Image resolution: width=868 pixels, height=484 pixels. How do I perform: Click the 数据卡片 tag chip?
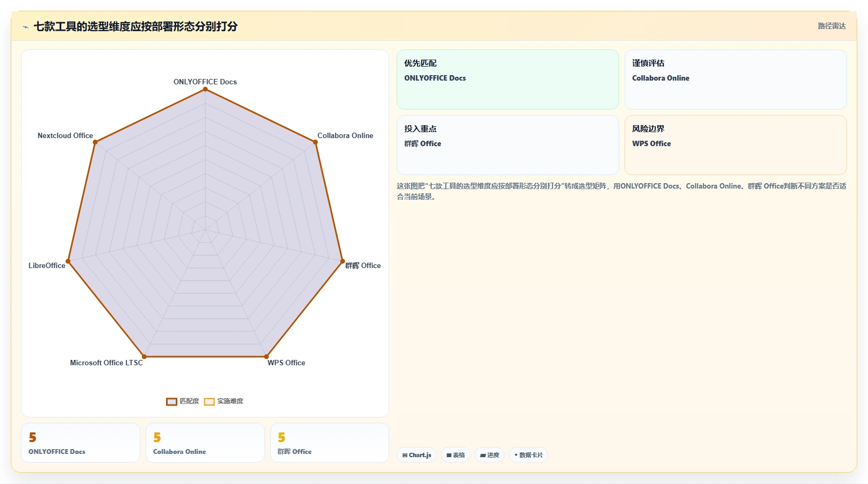(528, 455)
